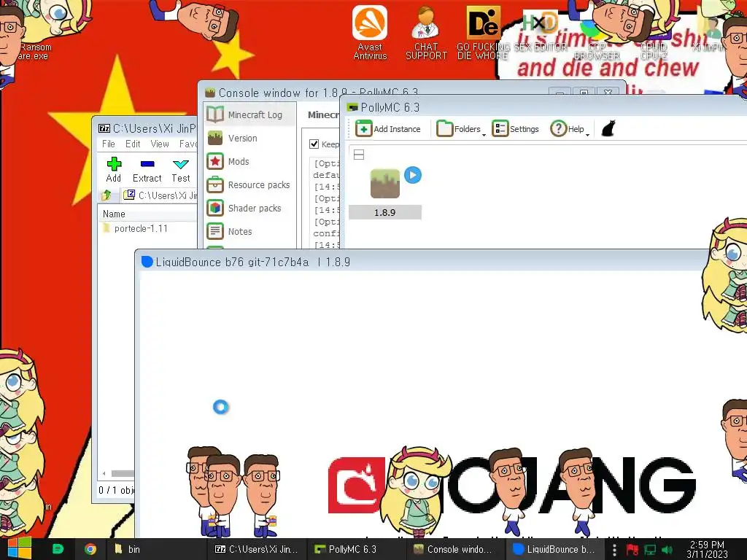This screenshot has height=560, width=747.
Task: Open the Folders dropdown in PollyMC
Action: 461,128
